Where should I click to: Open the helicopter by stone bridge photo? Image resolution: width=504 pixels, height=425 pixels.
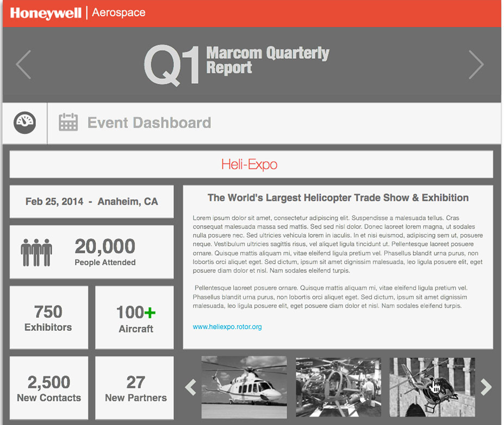tap(432, 387)
